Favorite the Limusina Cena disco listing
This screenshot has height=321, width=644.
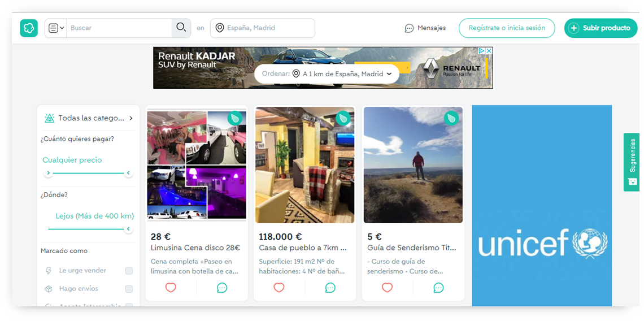pyautogui.click(x=171, y=288)
